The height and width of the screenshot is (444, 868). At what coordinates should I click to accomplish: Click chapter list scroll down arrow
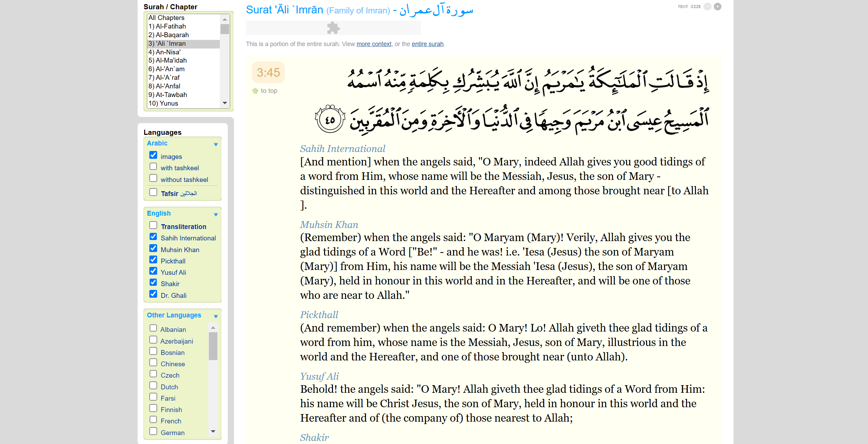pos(225,103)
